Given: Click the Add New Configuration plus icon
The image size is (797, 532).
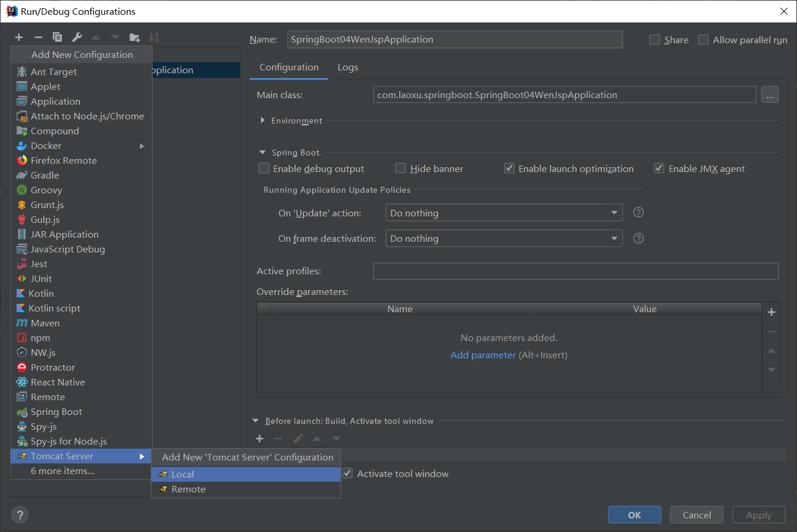Looking at the screenshot, I should tap(19, 37).
